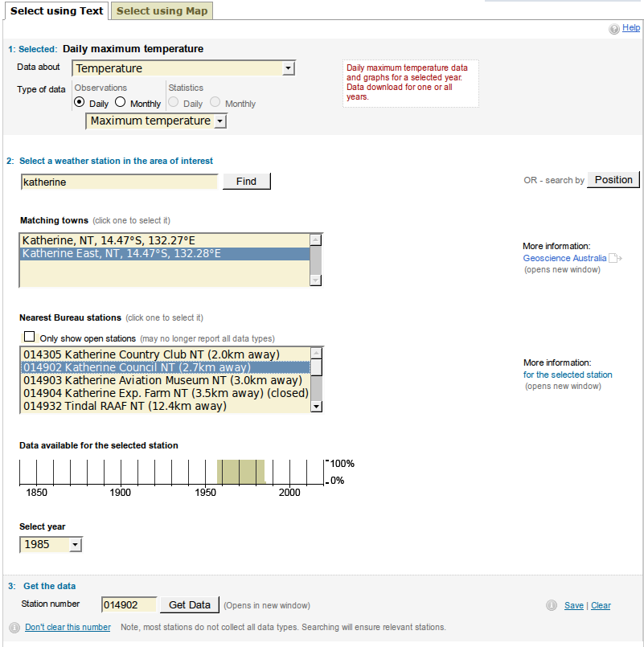
Task: Expand the Maximum temperature dropdown
Action: pyautogui.click(x=157, y=121)
